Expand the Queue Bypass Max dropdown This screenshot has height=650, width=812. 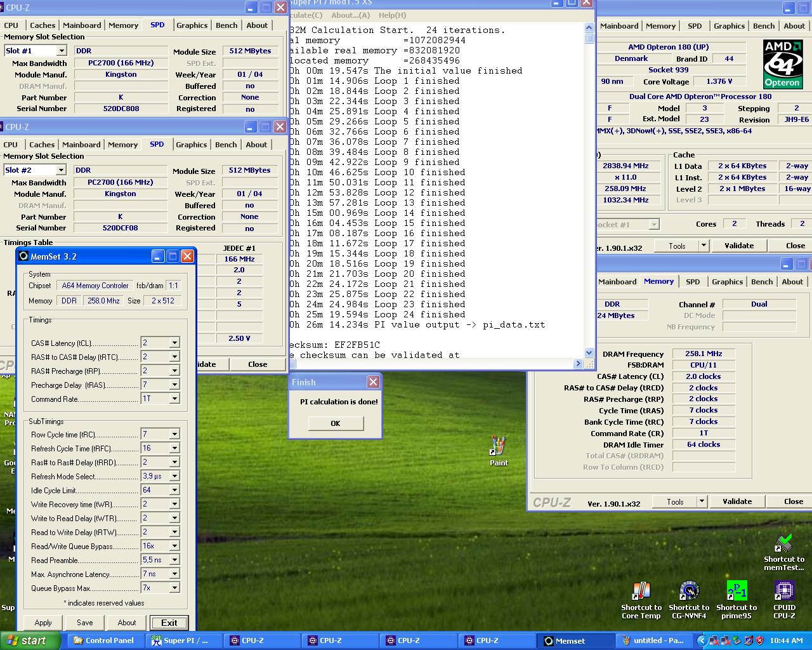174,588
